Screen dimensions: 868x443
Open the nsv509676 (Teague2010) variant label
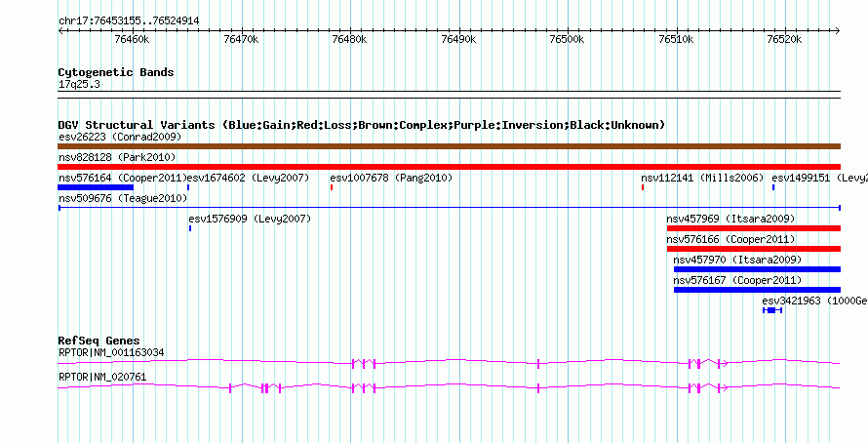[124, 198]
